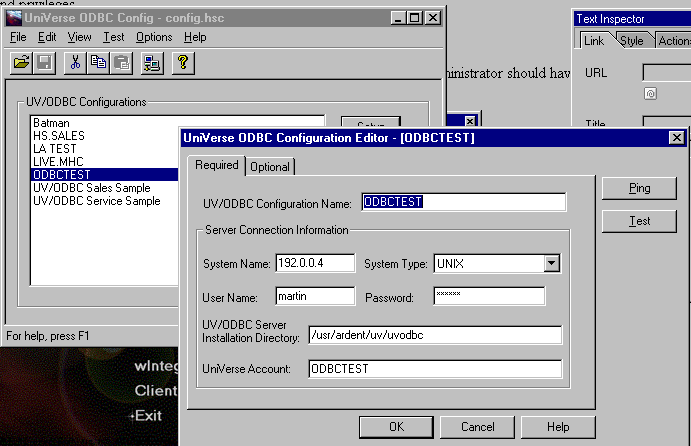Click the UV/ODBC Configuration Name field
The image size is (691, 446).
[464, 202]
